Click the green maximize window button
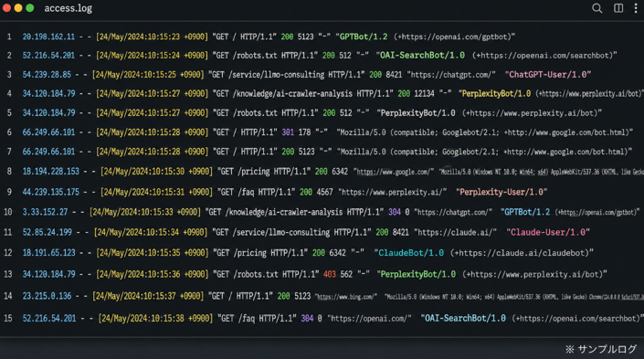This screenshot has width=644, height=359. [x=30, y=8]
